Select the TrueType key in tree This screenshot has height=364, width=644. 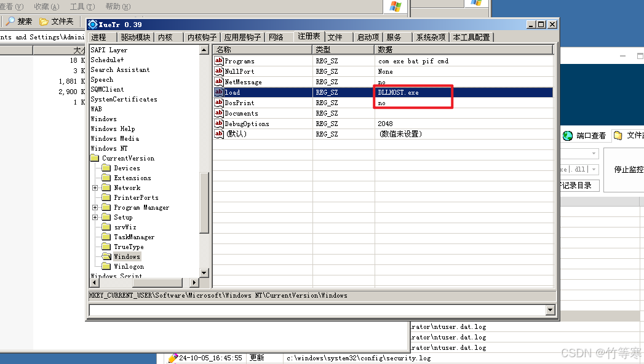coord(129,247)
